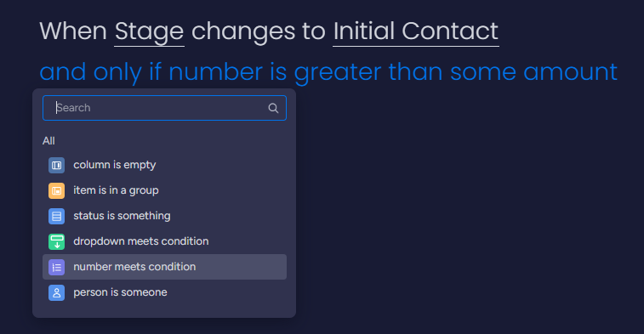
Task: Click the blue condition sentence text
Action: pyautogui.click(x=328, y=71)
